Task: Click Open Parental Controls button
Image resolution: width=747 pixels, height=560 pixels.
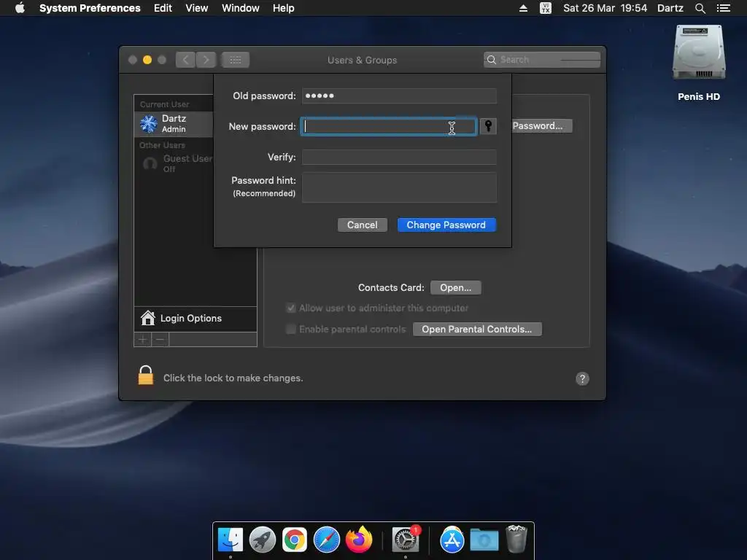Action: coord(477,329)
